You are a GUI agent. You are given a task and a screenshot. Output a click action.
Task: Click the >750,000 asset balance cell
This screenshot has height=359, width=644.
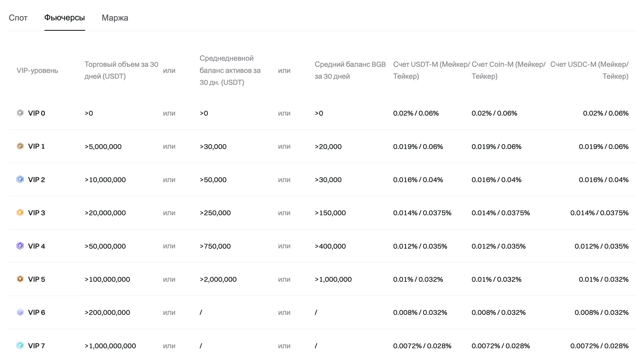tap(215, 246)
